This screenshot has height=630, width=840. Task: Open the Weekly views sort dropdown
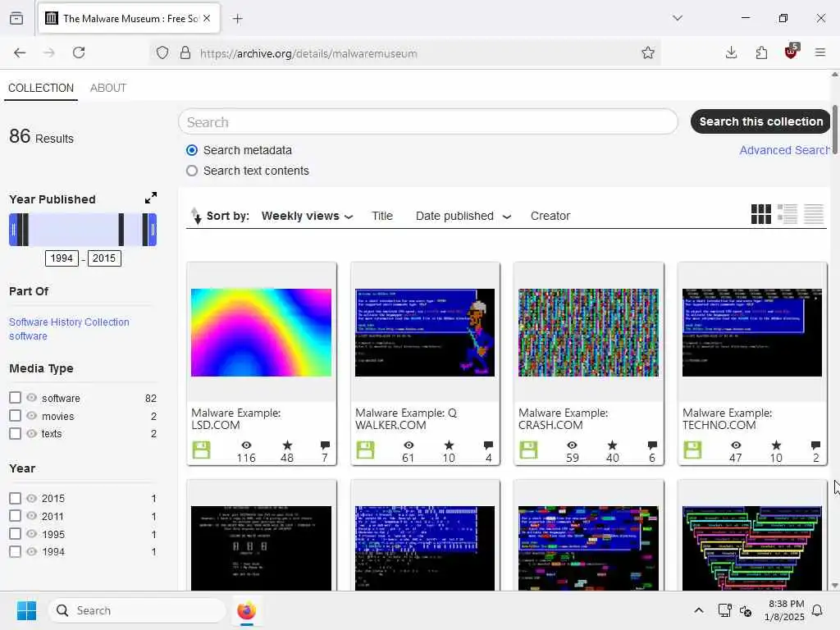(x=307, y=216)
